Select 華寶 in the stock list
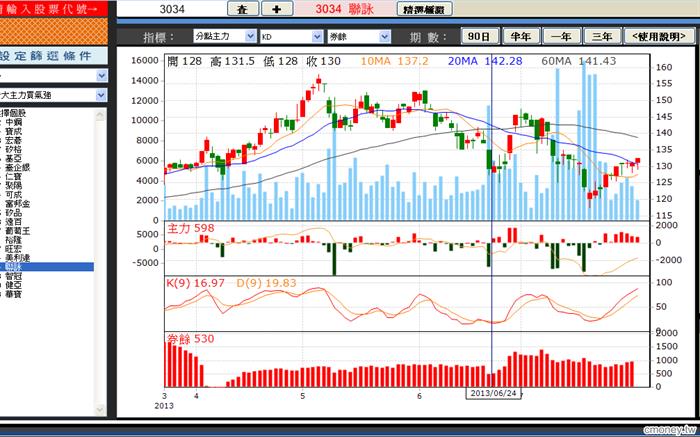Screen dimensions: 700x437 click(x=13, y=294)
